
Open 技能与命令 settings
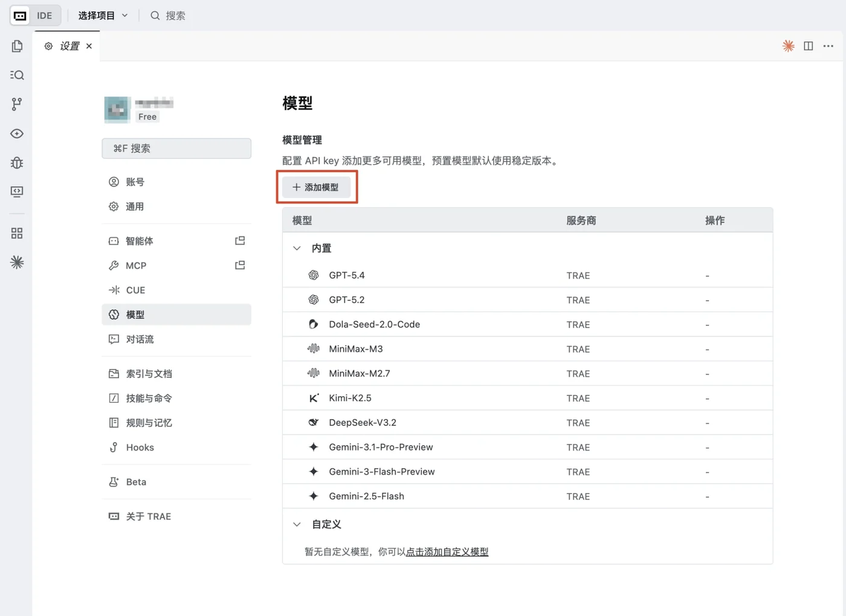176,398
